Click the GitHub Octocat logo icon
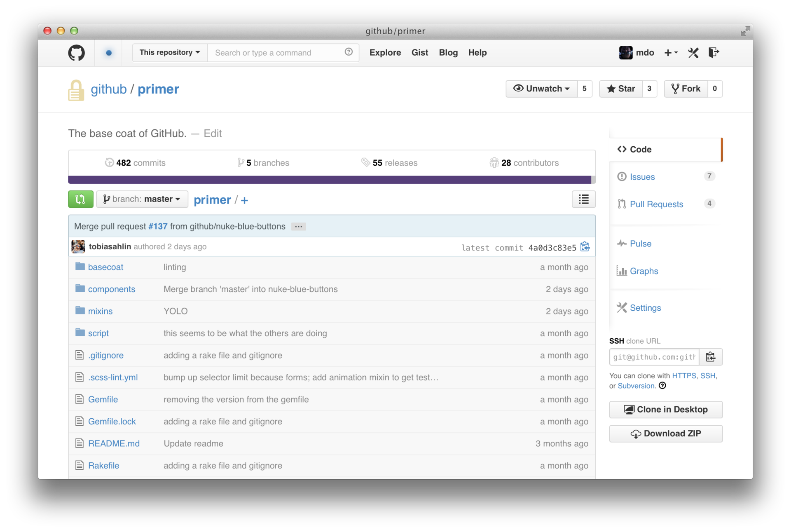 coord(75,52)
